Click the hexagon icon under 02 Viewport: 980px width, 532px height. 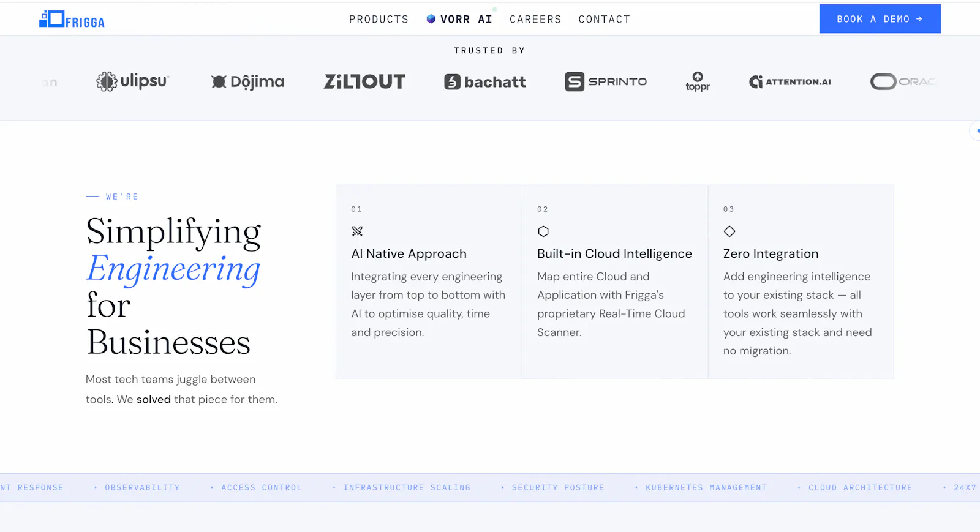click(x=543, y=231)
